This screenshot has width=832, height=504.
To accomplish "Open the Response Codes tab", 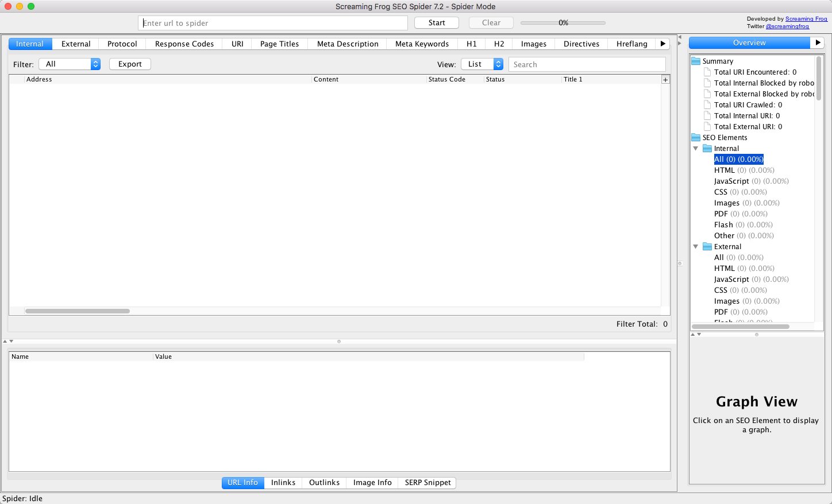I will click(184, 44).
